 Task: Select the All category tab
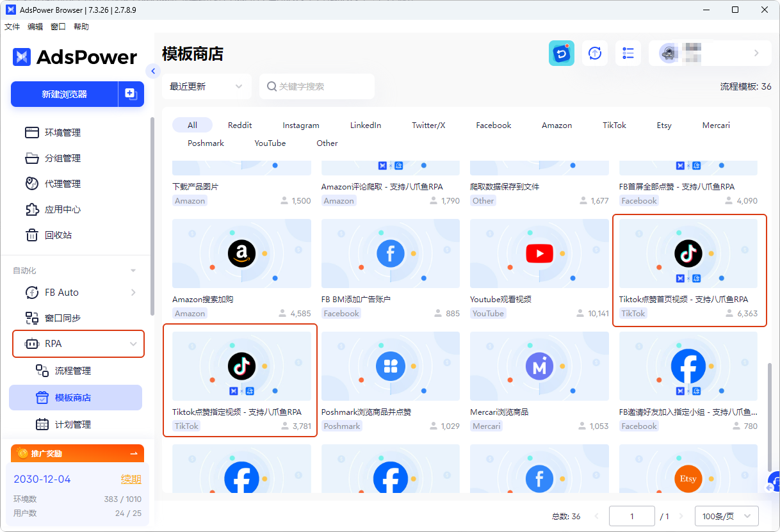pyautogui.click(x=192, y=125)
